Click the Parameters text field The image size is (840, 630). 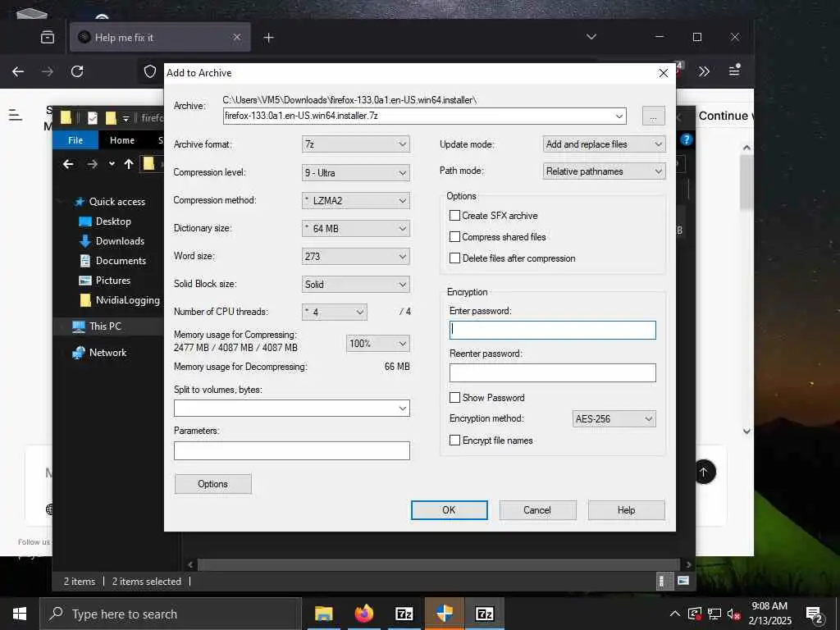(292, 451)
